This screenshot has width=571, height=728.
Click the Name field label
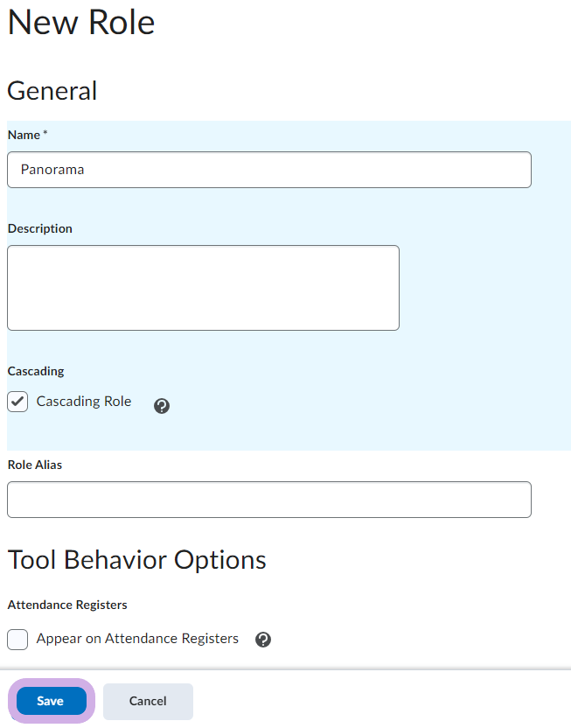coord(24,135)
